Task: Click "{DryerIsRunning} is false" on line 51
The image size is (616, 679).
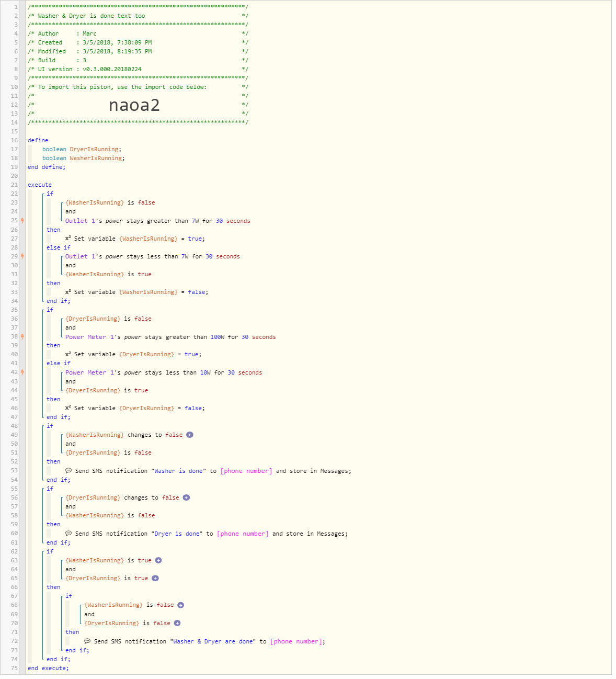Action: [108, 452]
